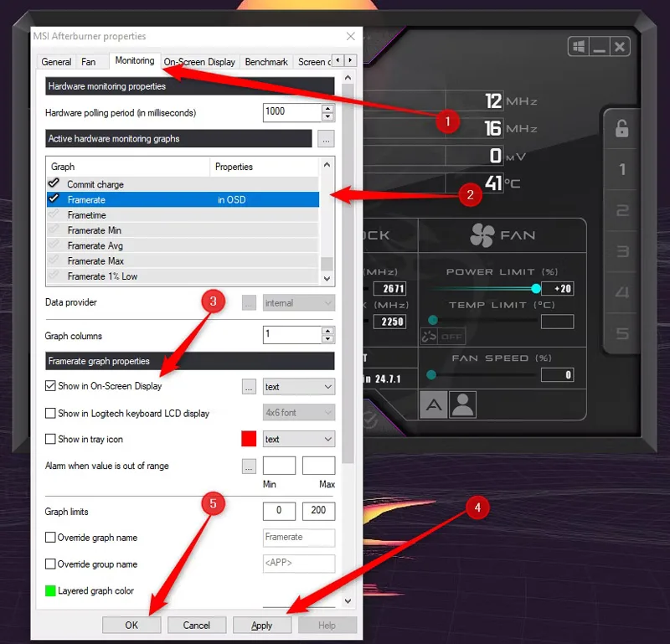This screenshot has height=644, width=670.
Task: Select the Framerate Avg row in graph list
Action: (x=183, y=245)
